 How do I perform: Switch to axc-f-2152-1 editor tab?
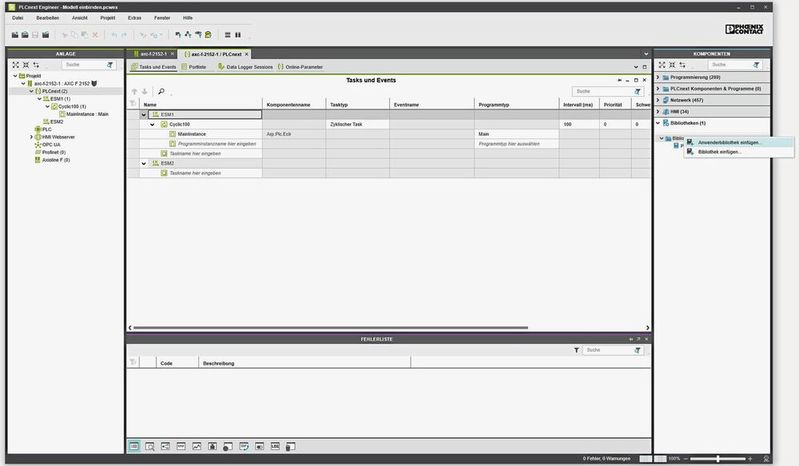151,54
